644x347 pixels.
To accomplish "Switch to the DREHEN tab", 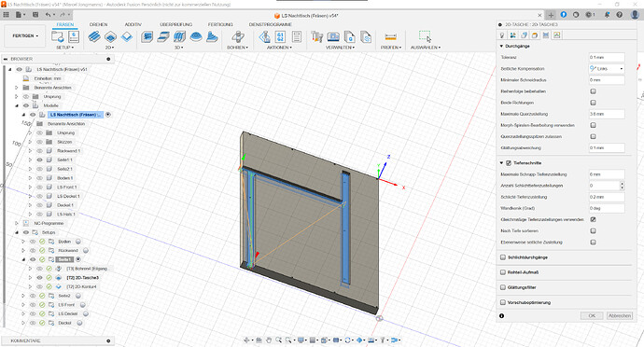I will [x=99, y=24].
